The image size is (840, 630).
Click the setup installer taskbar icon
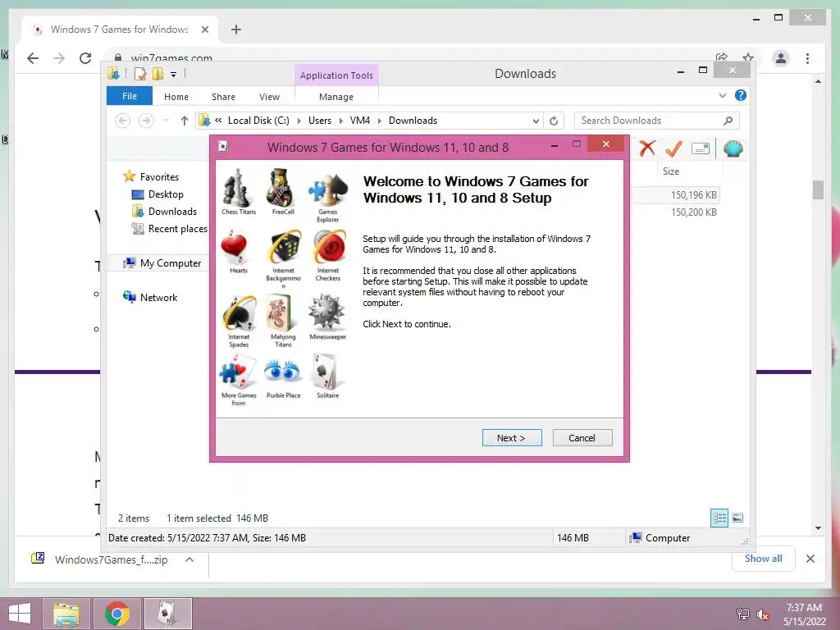point(167,614)
